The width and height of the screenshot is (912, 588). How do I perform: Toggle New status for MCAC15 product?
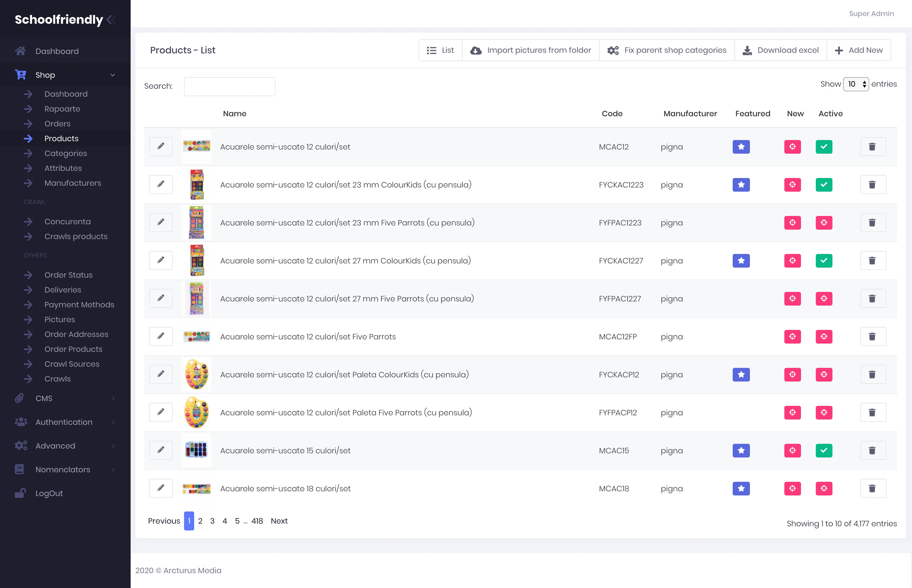point(792,451)
